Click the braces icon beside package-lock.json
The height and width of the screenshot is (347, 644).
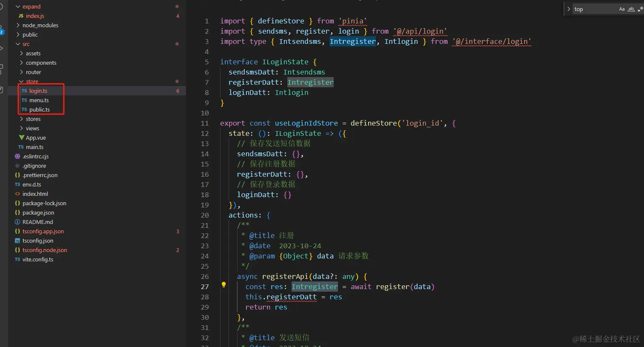pyautogui.click(x=17, y=203)
